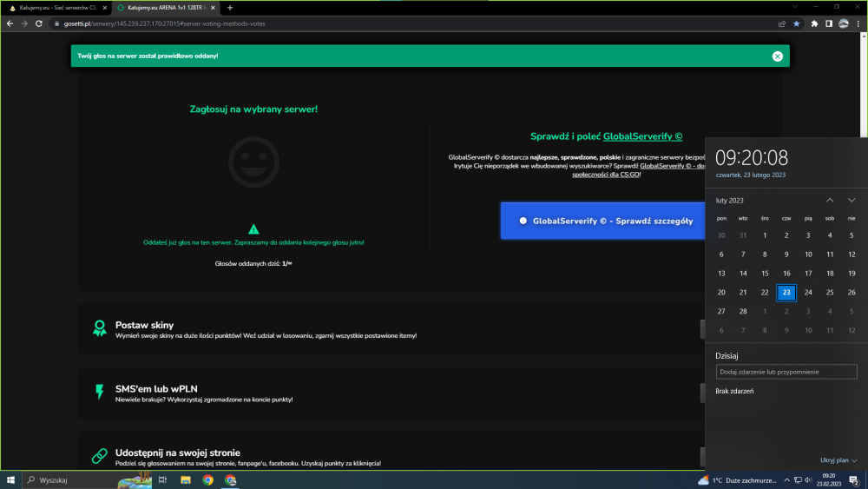The width and height of the screenshot is (868, 489).
Task: Click the Postaw skiny award icon
Action: click(x=100, y=327)
